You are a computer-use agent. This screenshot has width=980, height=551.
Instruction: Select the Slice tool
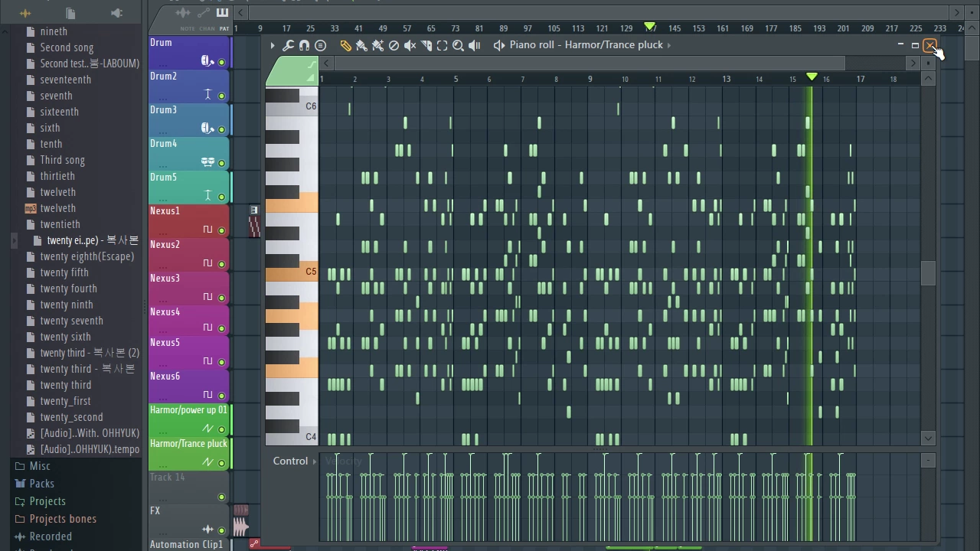pyautogui.click(x=426, y=46)
